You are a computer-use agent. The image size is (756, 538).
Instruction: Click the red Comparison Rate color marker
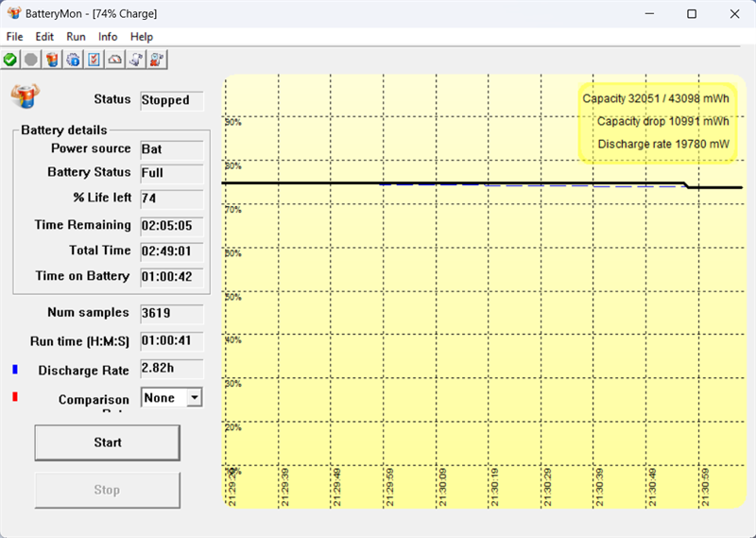point(15,396)
